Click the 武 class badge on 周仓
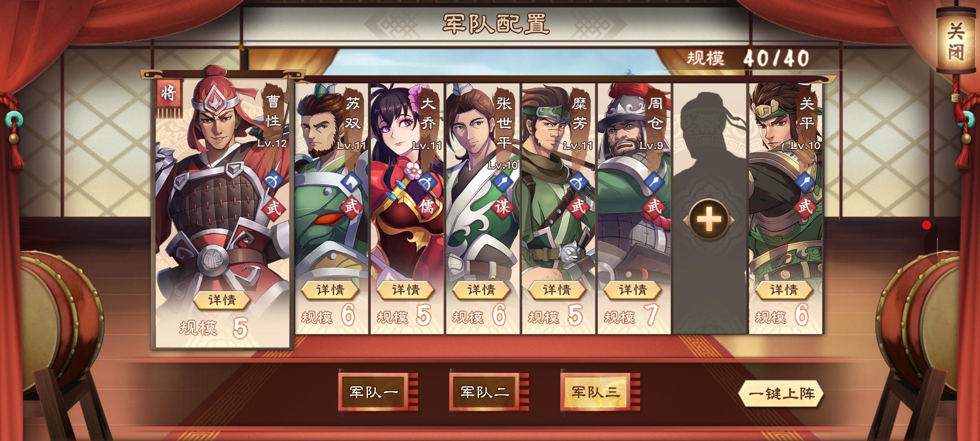 (x=654, y=206)
